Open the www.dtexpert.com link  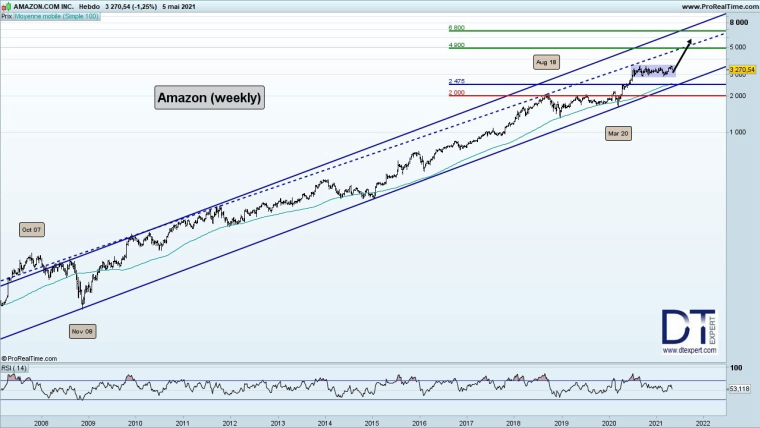coord(689,350)
